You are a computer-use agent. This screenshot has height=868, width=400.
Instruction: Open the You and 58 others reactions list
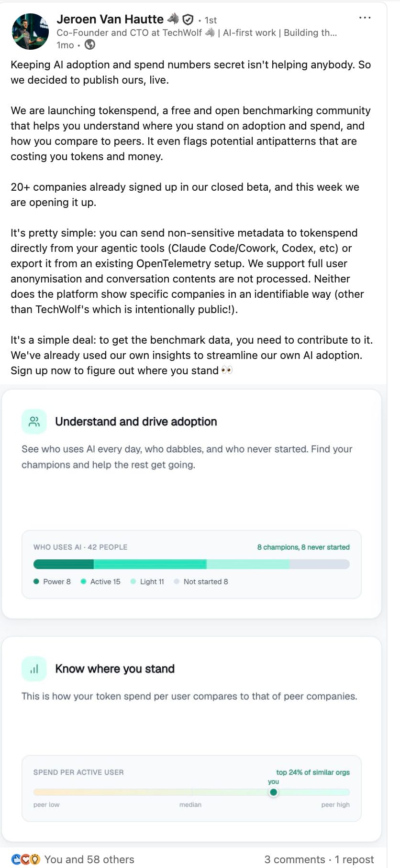tap(89, 859)
